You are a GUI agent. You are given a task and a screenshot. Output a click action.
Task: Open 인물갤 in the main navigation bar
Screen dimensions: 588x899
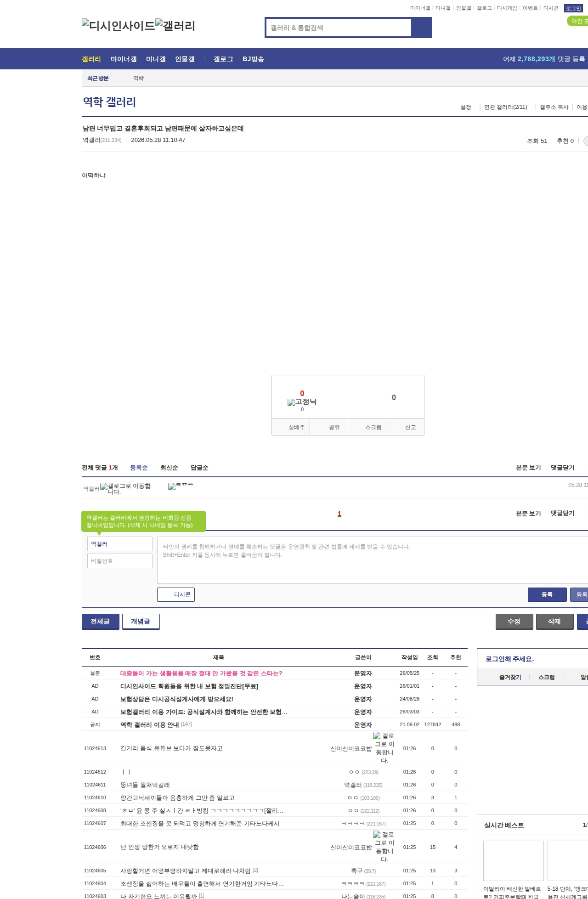(185, 59)
